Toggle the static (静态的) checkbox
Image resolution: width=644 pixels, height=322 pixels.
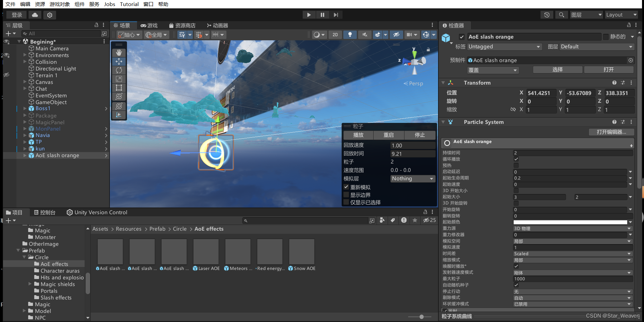point(606,37)
